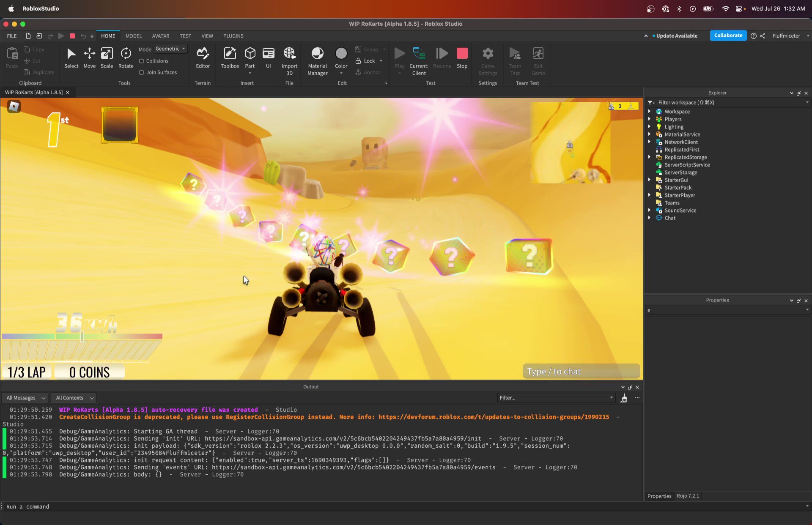This screenshot has width=812, height=525.
Task: Enable the Join Surfaces checkbox
Action: tap(142, 72)
